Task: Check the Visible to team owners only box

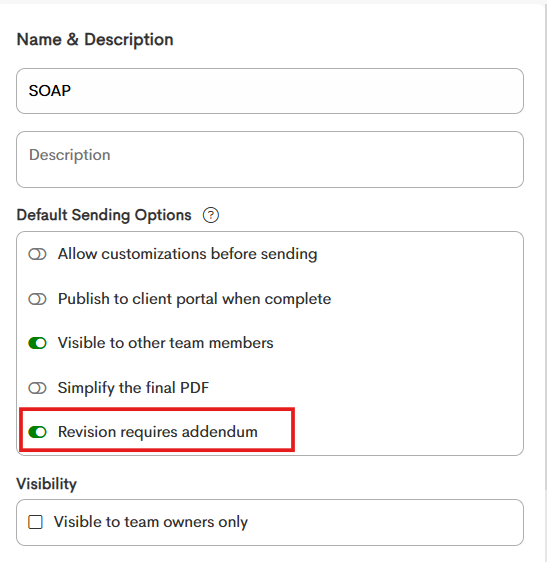Action: pos(35,522)
